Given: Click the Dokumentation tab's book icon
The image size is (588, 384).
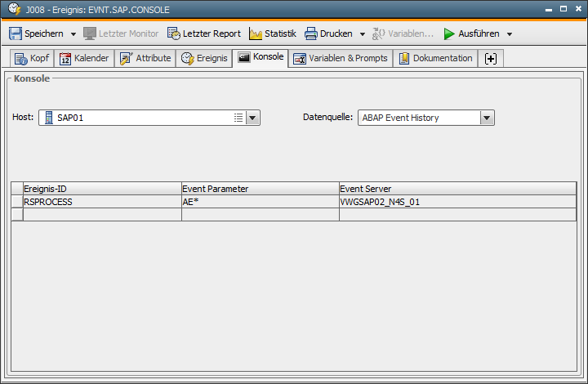Looking at the screenshot, I should pos(404,59).
